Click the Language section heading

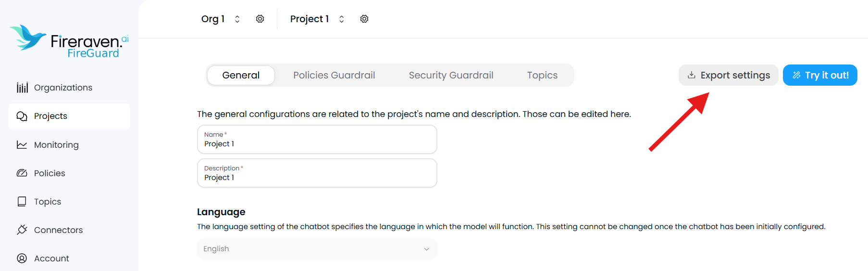coord(221,212)
